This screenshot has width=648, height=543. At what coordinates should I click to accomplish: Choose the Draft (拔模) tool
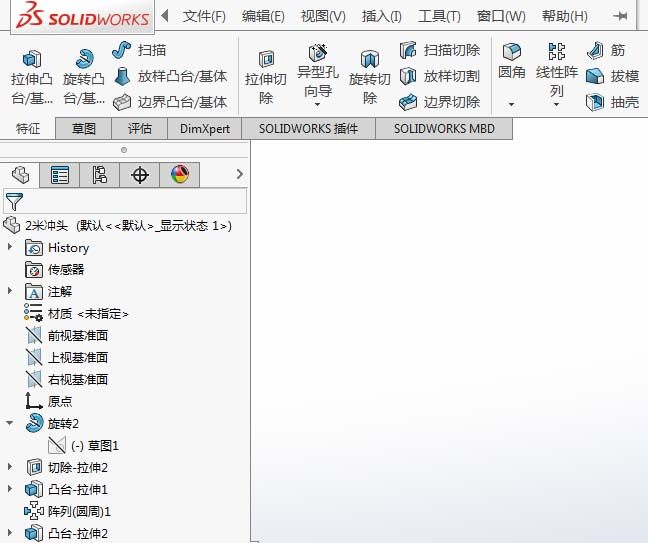point(613,76)
